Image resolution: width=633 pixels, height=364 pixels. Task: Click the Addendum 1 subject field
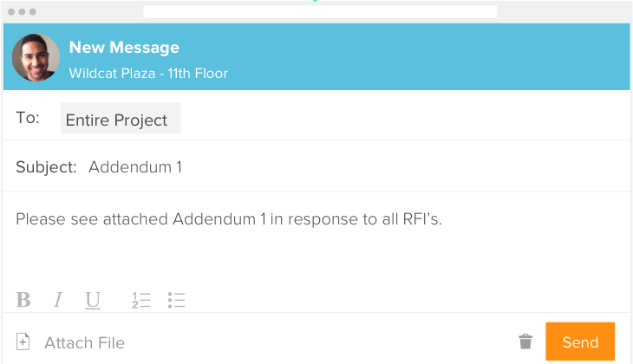[x=135, y=167]
